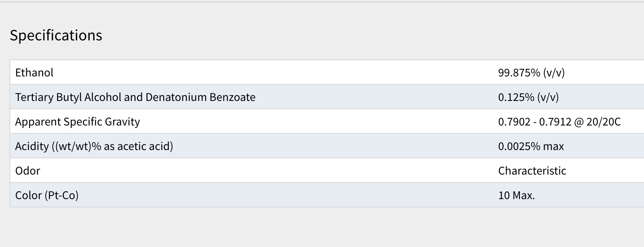Click the '(Pt-Co)' scale text
This screenshot has width=644, height=247.
click(61, 195)
